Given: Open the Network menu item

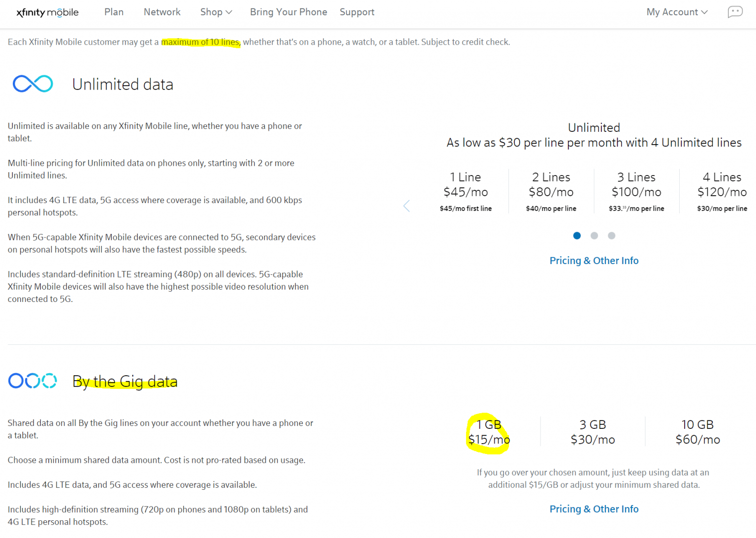Looking at the screenshot, I should click(x=162, y=12).
